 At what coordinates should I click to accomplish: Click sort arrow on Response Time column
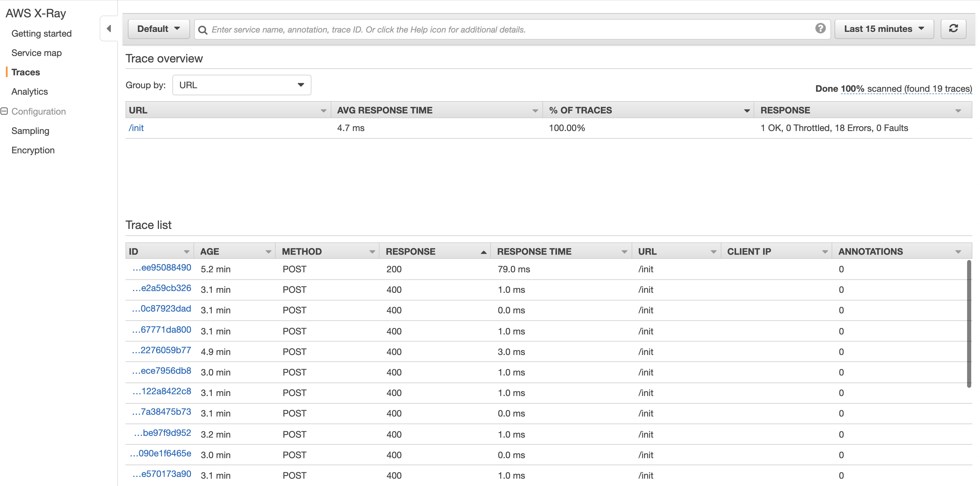click(x=624, y=252)
